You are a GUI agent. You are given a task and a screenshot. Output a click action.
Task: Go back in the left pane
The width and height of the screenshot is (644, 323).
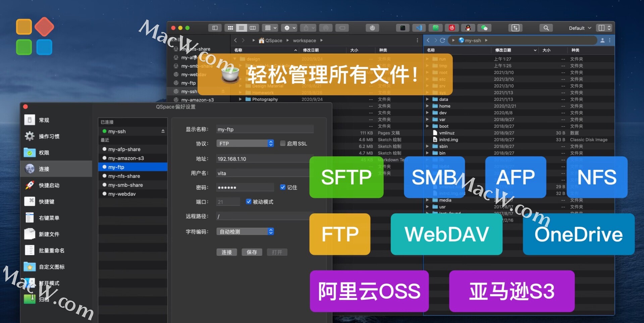coord(235,40)
